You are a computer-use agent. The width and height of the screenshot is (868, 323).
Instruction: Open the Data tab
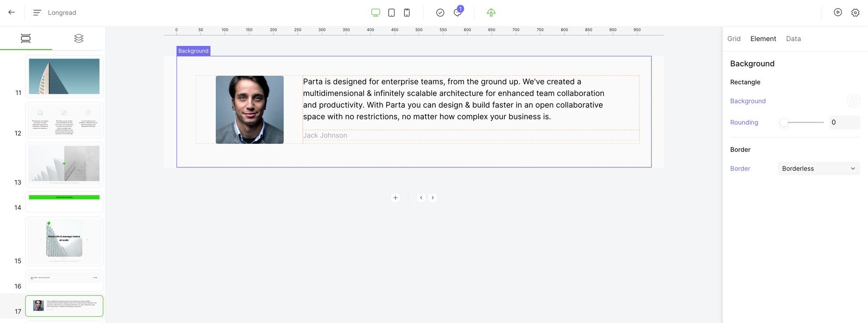pyautogui.click(x=793, y=39)
